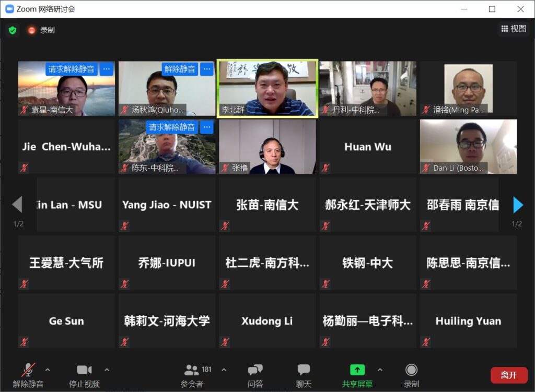Select participant name 韩莉文-河海大学
The width and height of the screenshot is (535, 392).
(167, 321)
